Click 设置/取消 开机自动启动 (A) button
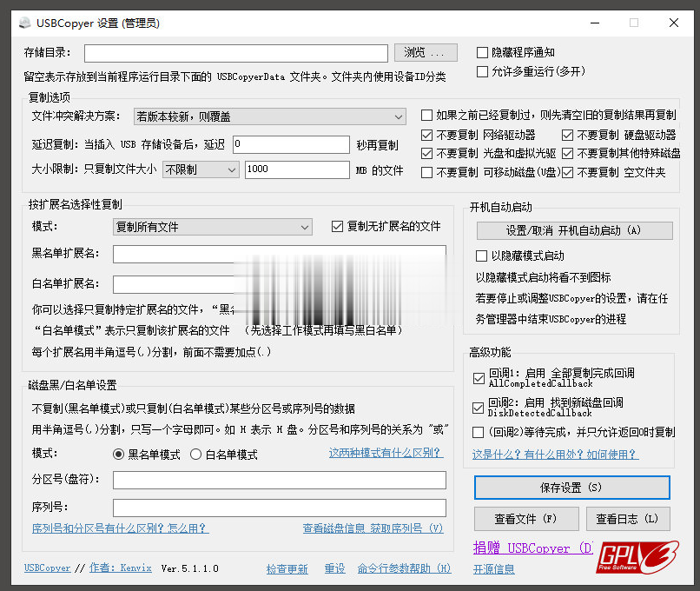The width and height of the screenshot is (700, 591). pyautogui.click(x=575, y=230)
